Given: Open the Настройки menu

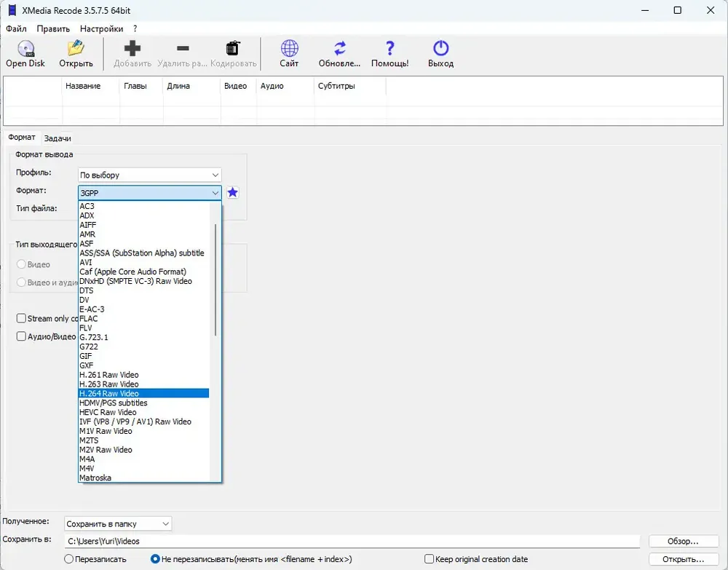Looking at the screenshot, I should (x=101, y=29).
